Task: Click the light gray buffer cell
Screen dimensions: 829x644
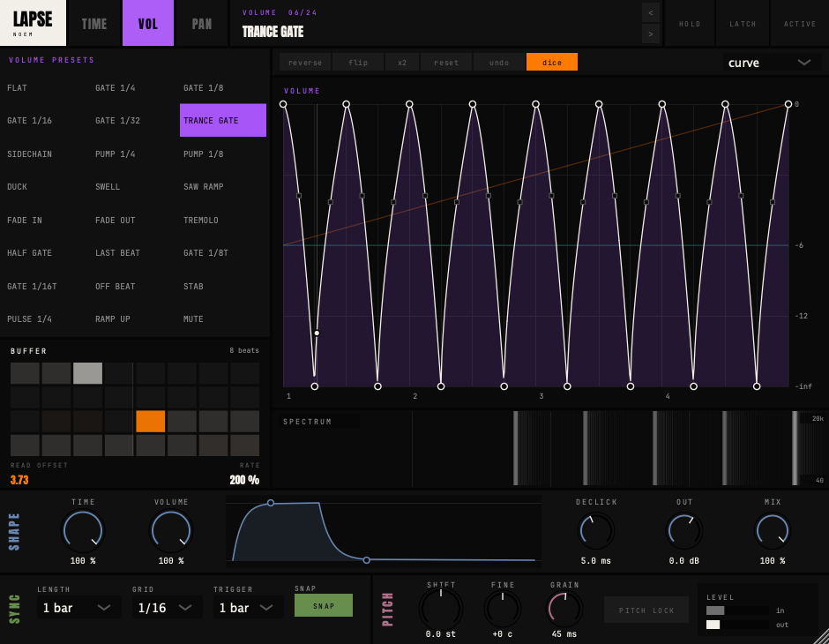Action: (x=88, y=373)
